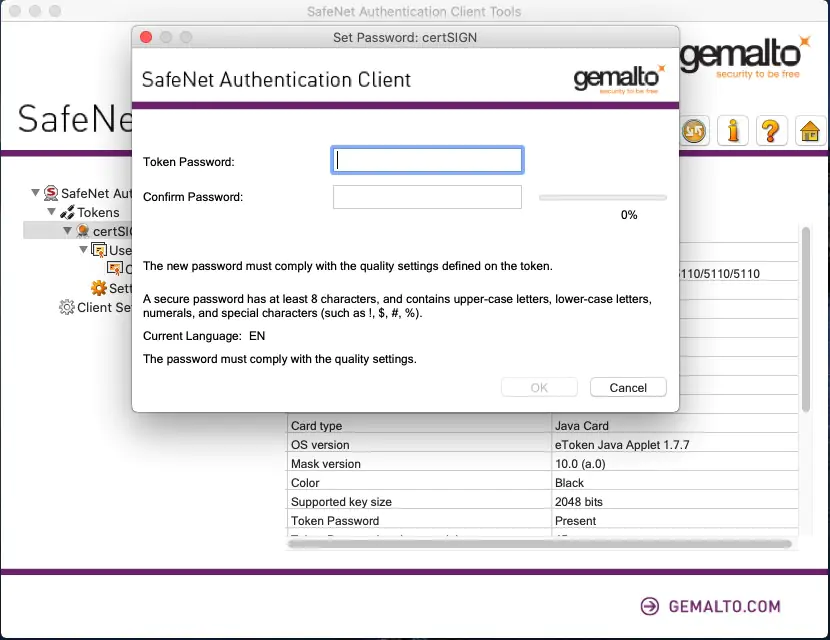Click the refresh arrows toolbar icon
The image size is (830, 640).
click(695, 131)
